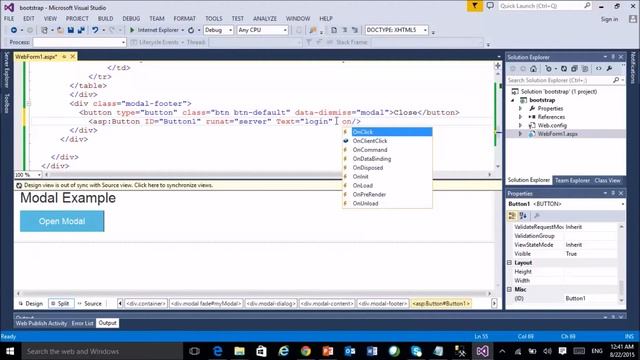640x360 pixels.
Task: Expand the Web.config node
Action: tap(520, 125)
